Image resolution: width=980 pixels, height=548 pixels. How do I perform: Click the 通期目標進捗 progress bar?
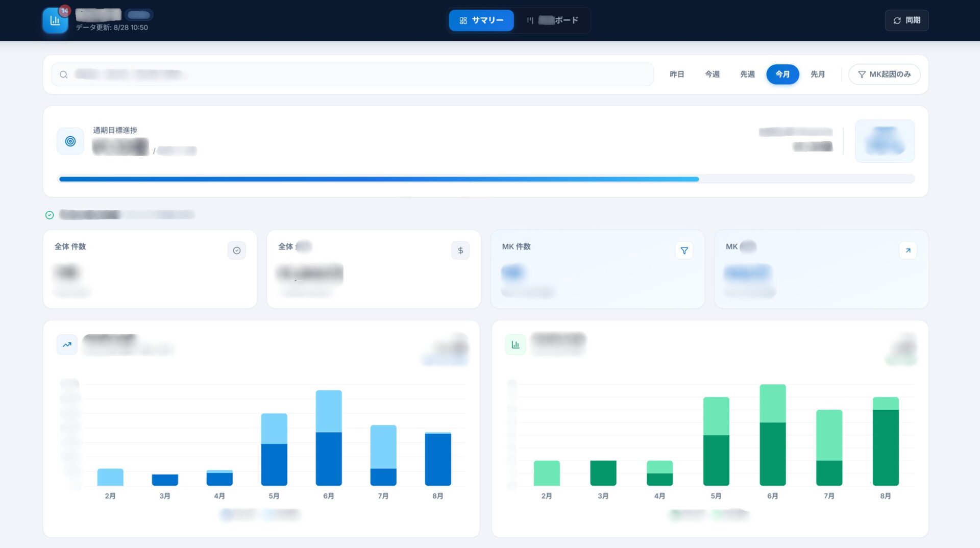coord(486,179)
